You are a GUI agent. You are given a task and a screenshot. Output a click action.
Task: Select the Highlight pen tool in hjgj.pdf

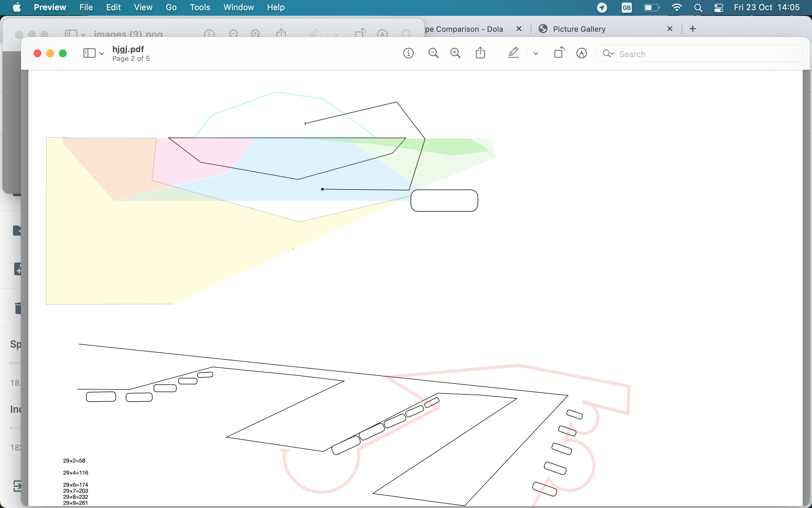pyautogui.click(x=514, y=53)
